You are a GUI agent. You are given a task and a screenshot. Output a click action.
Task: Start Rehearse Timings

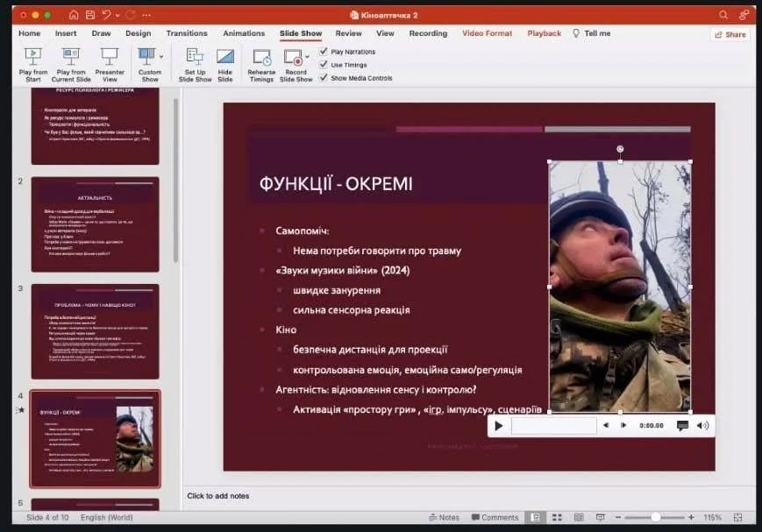[x=261, y=65]
